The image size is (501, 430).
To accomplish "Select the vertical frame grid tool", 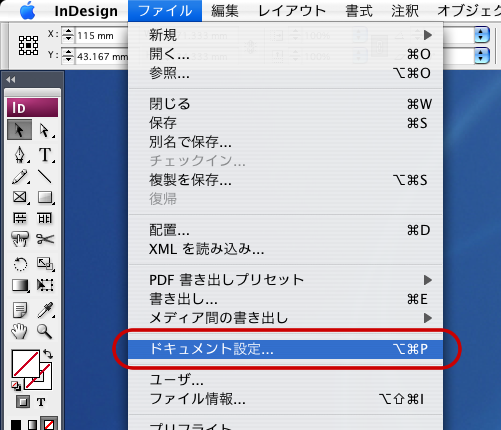I will tap(45, 218).
